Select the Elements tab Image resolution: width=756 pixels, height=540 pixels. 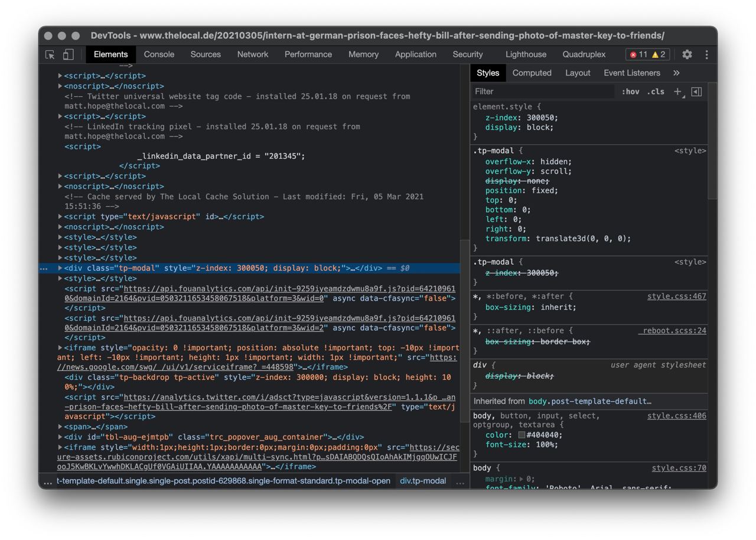pyautogui.click(x=110, y=54)
